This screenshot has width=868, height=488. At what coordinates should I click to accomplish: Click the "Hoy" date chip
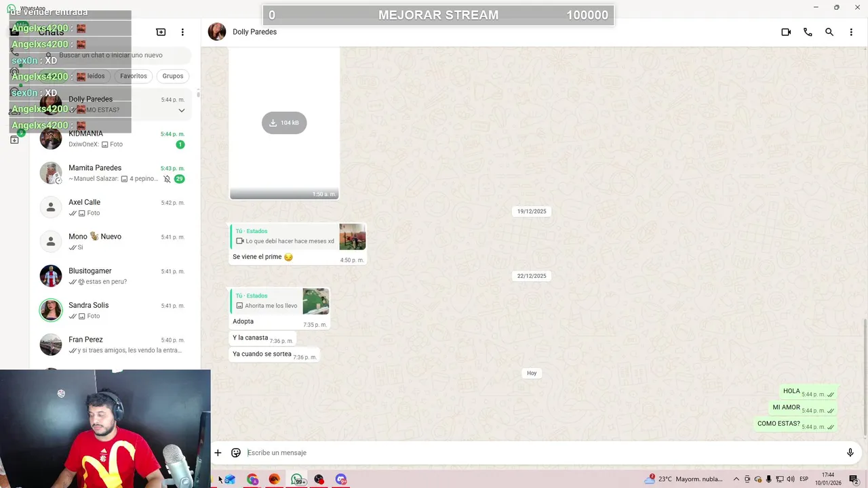point(532,373)
